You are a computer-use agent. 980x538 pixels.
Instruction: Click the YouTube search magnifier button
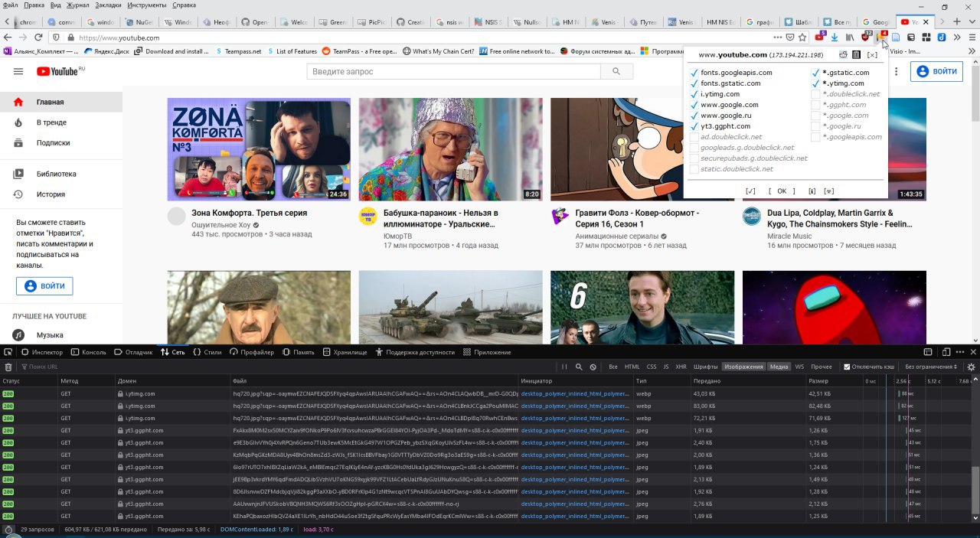(616, 71)
